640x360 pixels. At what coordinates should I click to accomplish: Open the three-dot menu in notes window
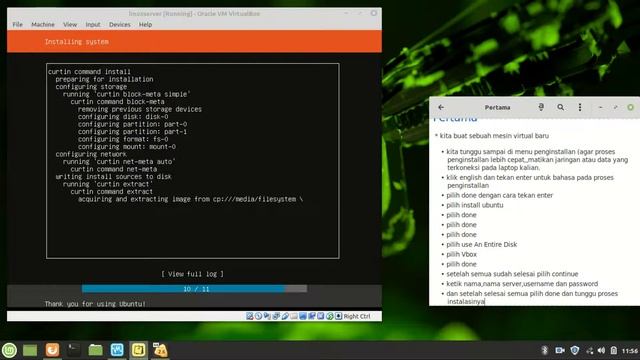(580, 107)
